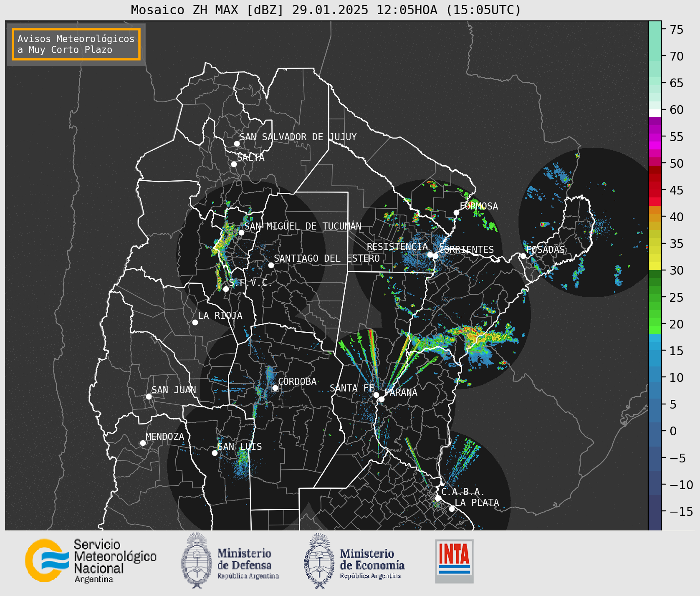Click the Formosa city marker
Screen dimensions: 700x596
[x=456, y=212]
